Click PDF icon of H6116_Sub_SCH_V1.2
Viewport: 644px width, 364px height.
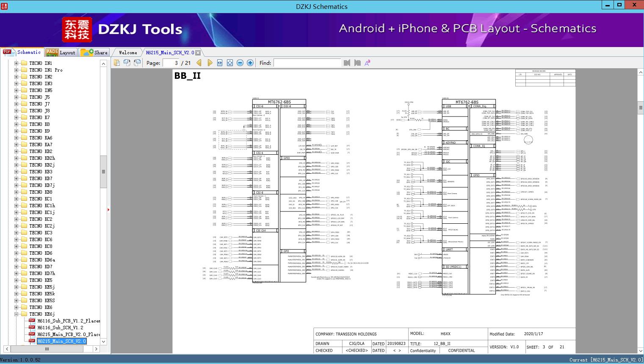32,327
